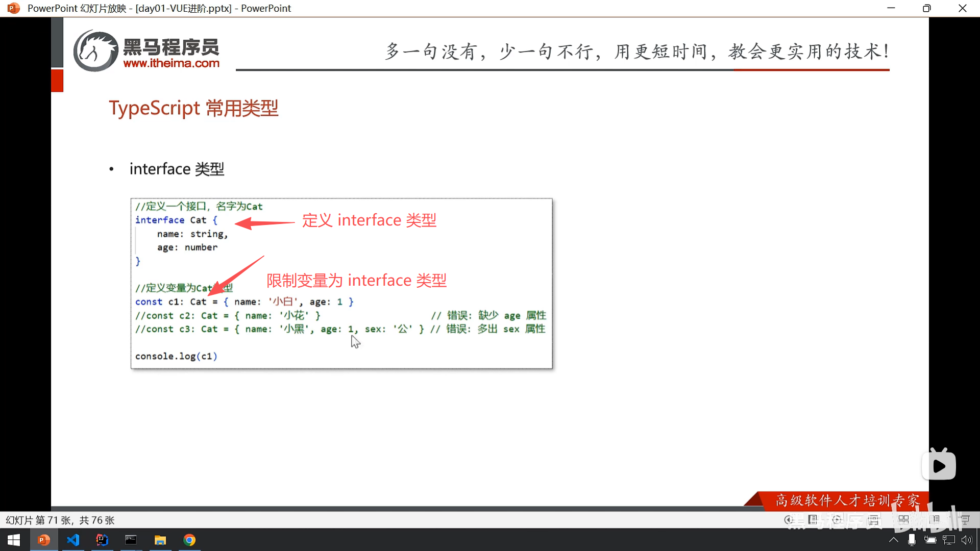Go to previous slide in status bar
This screenshot has width=980, height=551.
(789, 520)
